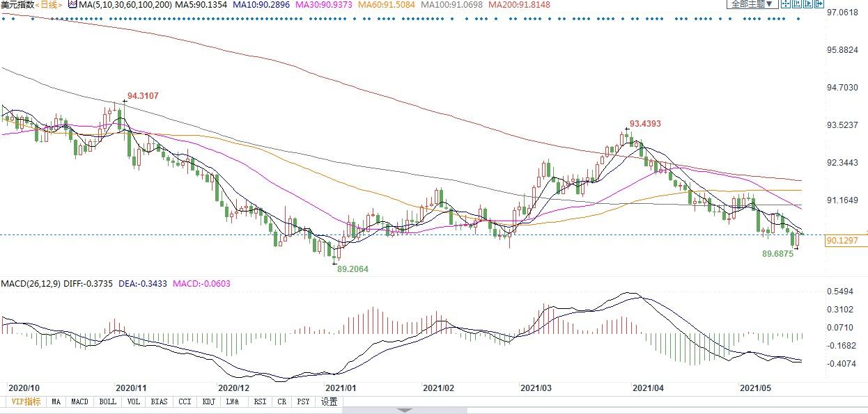The height and width of the screenshot is (414, 868).
Task: Switch to the PSY indicator tab
Action: pyautogui.click(x=303, y=401)
